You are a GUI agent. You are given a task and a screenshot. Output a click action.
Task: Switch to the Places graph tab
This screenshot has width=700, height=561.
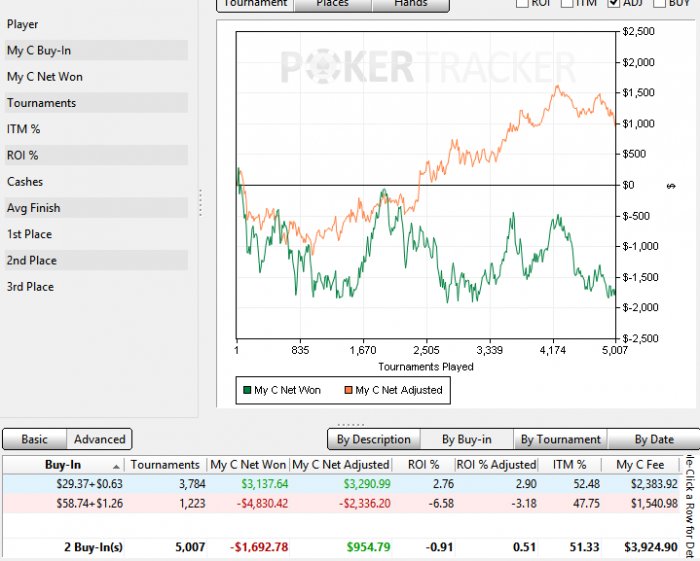pyautogui.click(x=333, y=4)
